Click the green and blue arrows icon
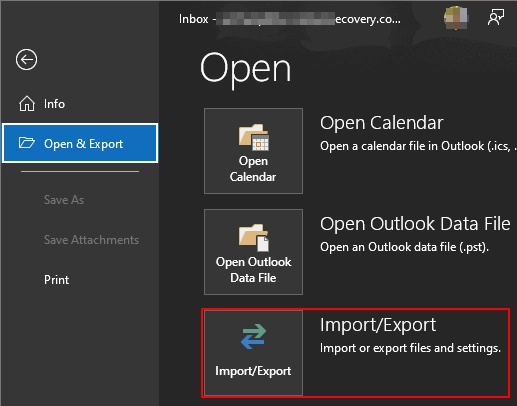 click(253, 336)
